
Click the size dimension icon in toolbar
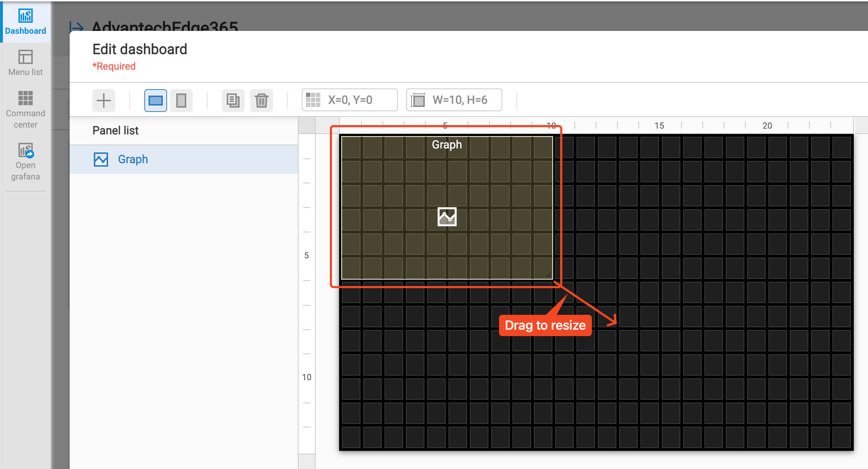click(x=418, y=100)
